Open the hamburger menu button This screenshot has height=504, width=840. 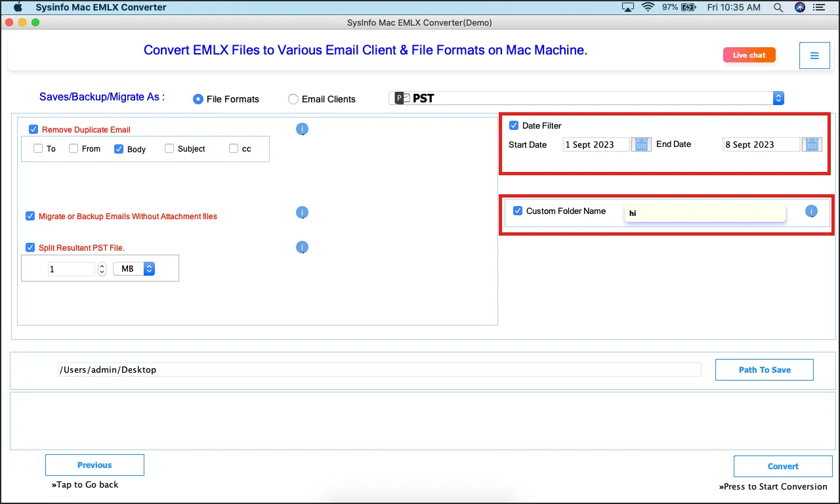pos(814,56)
